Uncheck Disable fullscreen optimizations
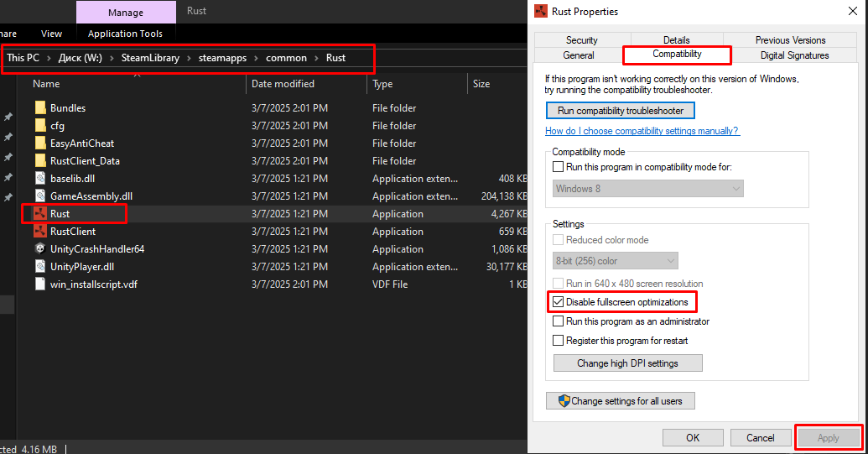Screen dimensions: 868x454 coord(558,302)
